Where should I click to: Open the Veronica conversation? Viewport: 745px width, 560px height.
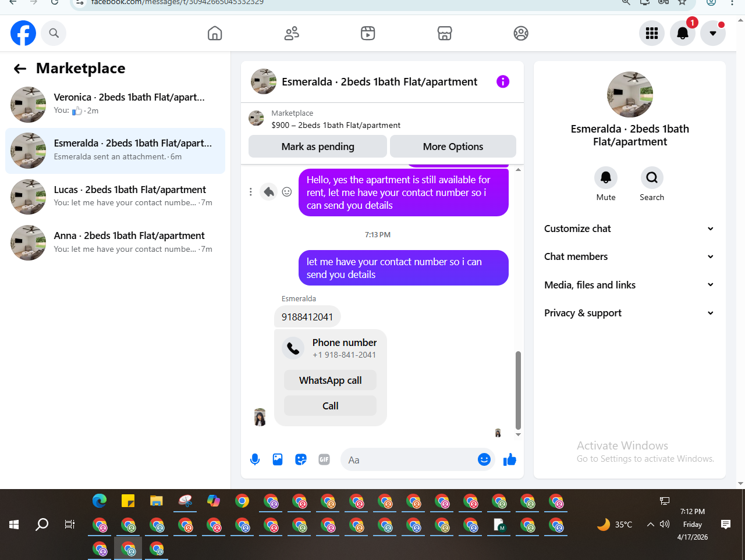(115, 104)
